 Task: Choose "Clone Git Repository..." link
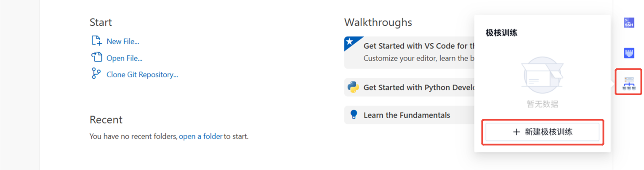(x=142, y=75)
